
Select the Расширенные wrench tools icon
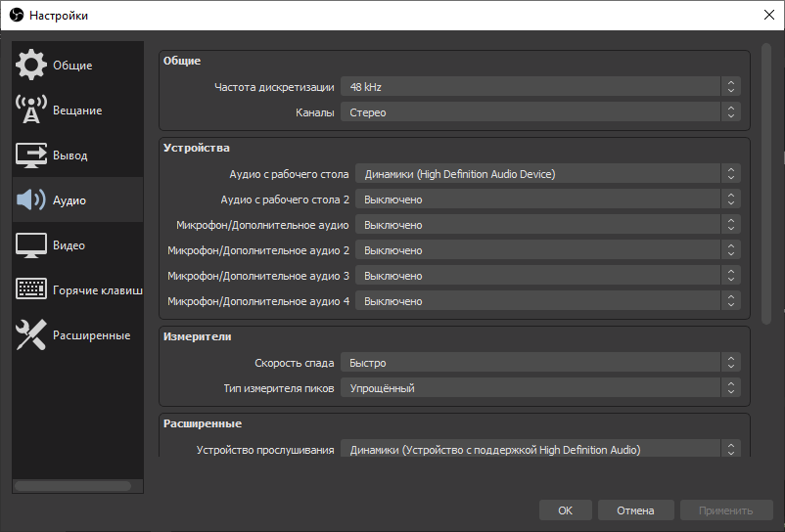click(x=31, y=335)
